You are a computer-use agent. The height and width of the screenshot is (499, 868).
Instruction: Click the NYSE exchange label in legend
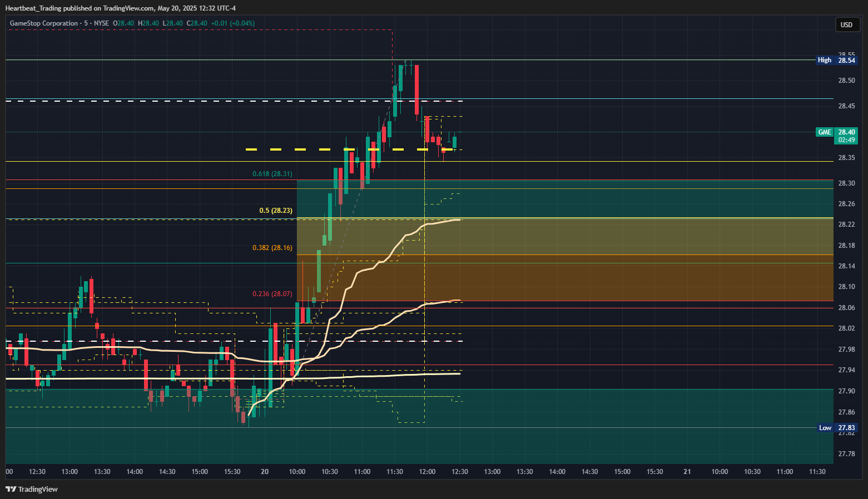coord(101,23)
